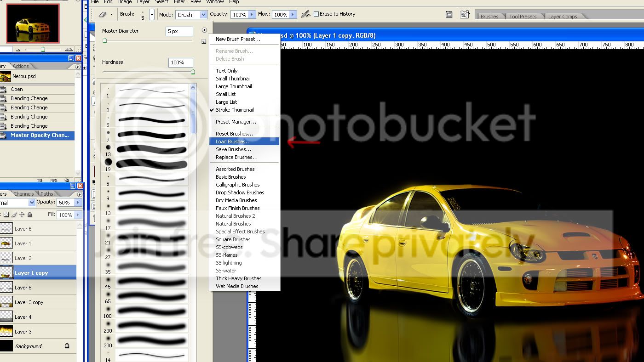This screenshot has width=644, height=362.
Task: Load the SS-flames brush set
Action: (244, 255)
